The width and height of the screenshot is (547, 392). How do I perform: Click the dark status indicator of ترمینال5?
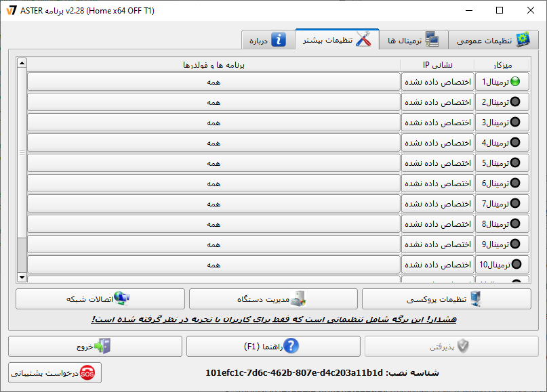(515, 162)
